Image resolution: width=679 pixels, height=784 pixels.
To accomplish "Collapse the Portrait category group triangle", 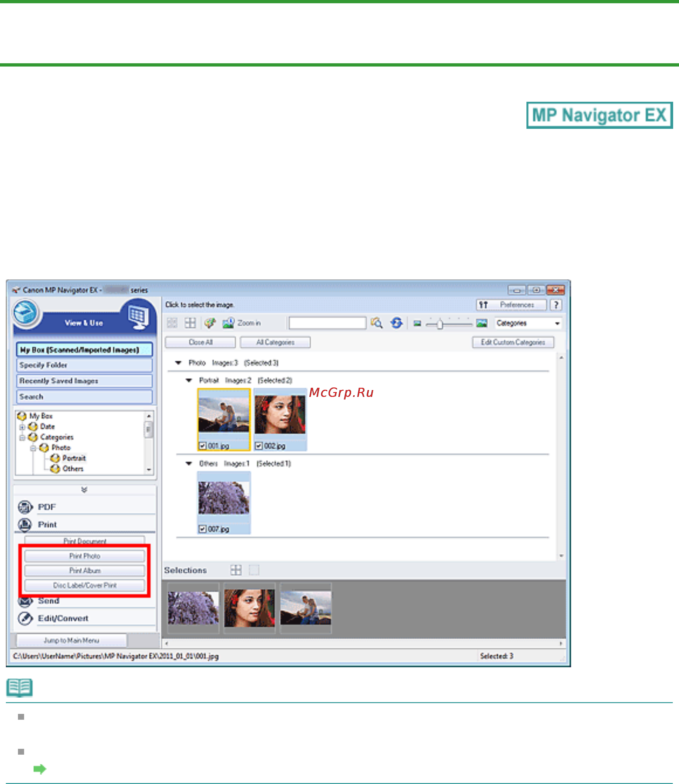I will [x=189, y=380].
